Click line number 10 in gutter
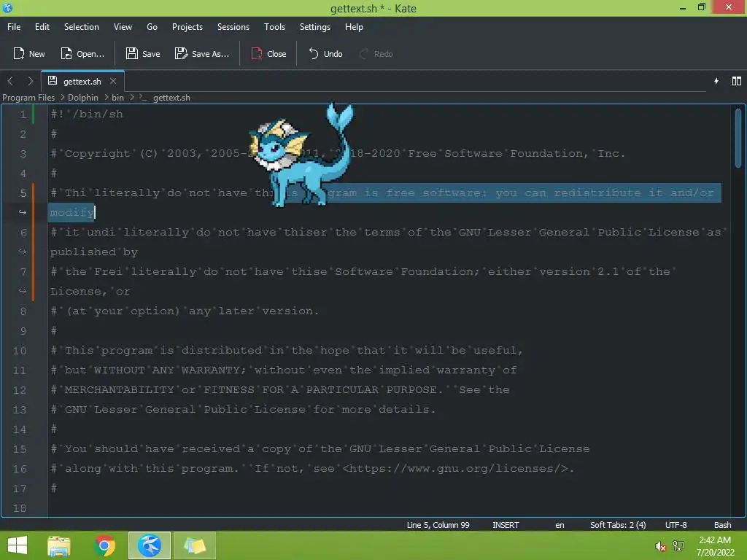 20,351
